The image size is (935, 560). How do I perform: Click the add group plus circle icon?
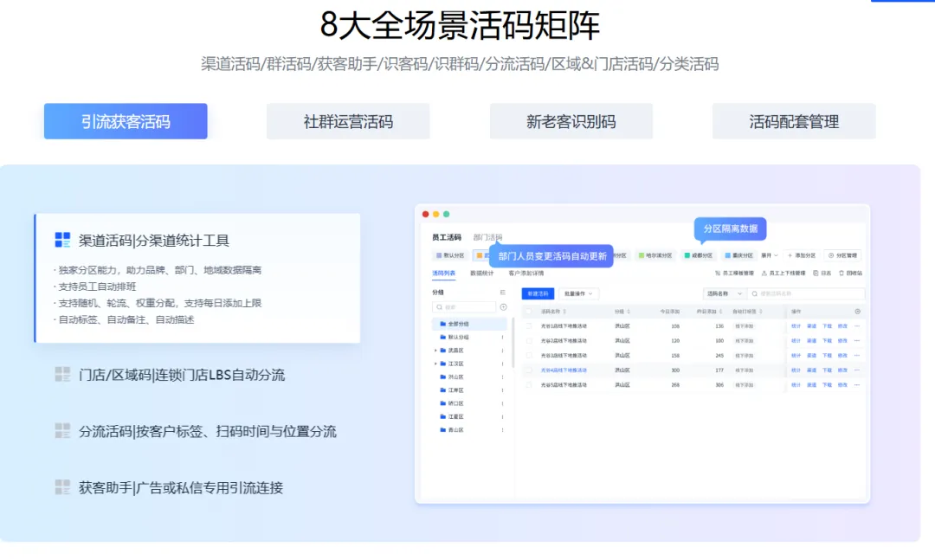pos(503,307)
